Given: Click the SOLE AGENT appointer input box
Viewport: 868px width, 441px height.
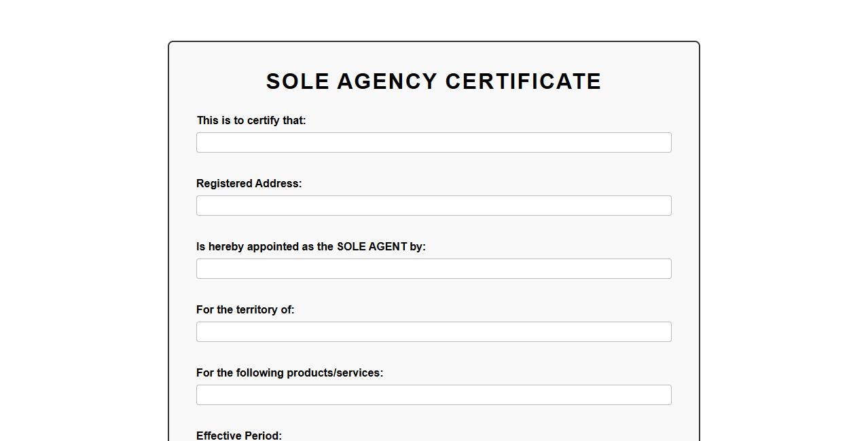Looking at the screenshot, I should (433, 269).
